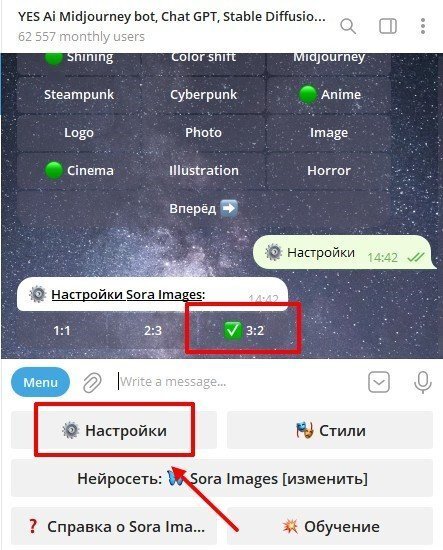The width and height of the screenshot is (443, 550).
Task: Open the blue Menu button
Action: click(41, 382)
